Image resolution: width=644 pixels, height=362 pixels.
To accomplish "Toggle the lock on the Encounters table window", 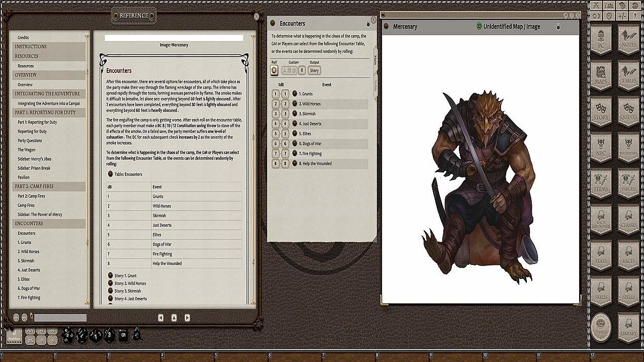I will [368, 24].
